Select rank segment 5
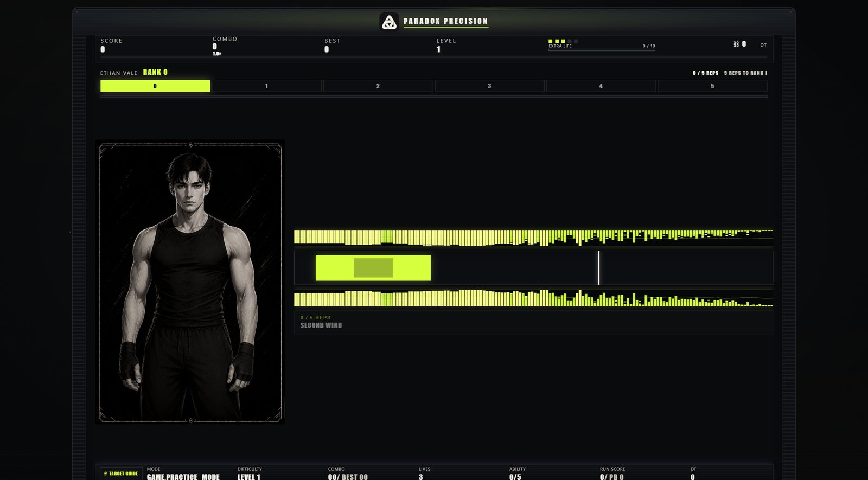 tap(712, 86)
